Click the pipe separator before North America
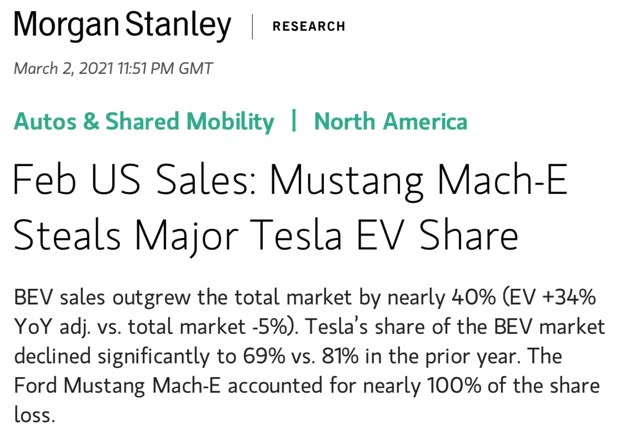This screenshot has width=620, height=436. (x=294, y=122)
